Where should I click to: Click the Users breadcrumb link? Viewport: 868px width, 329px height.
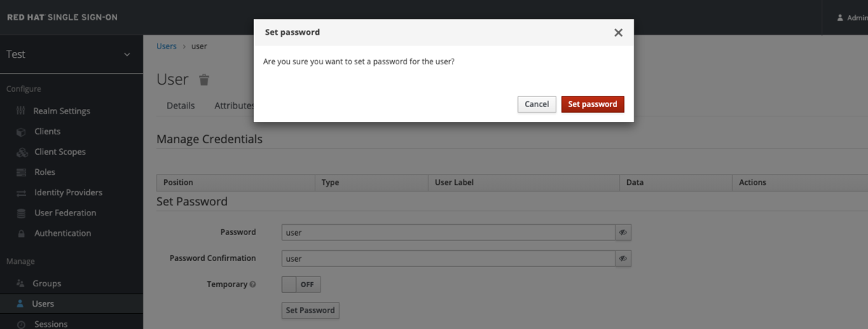click(166, 46)
